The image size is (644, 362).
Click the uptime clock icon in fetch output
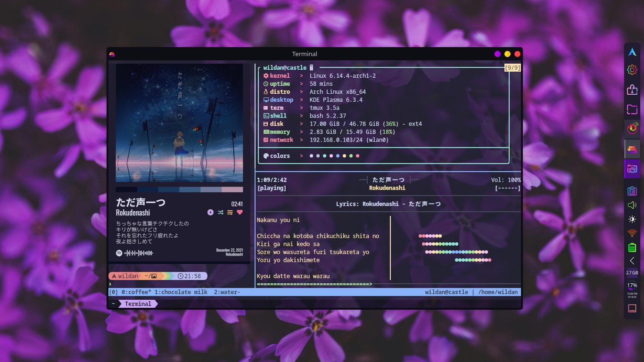pos(266,84)
